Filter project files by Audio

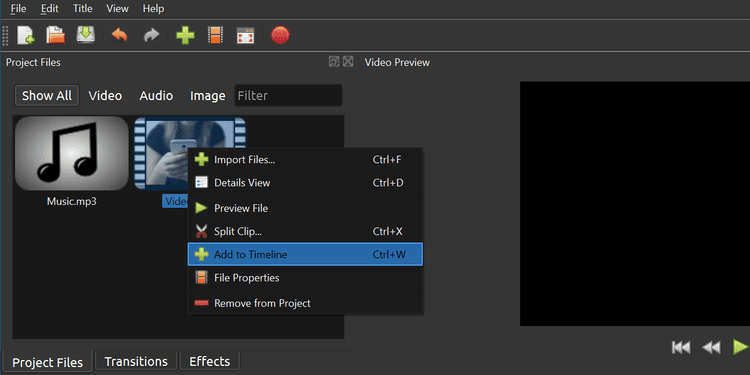point(156,96)
